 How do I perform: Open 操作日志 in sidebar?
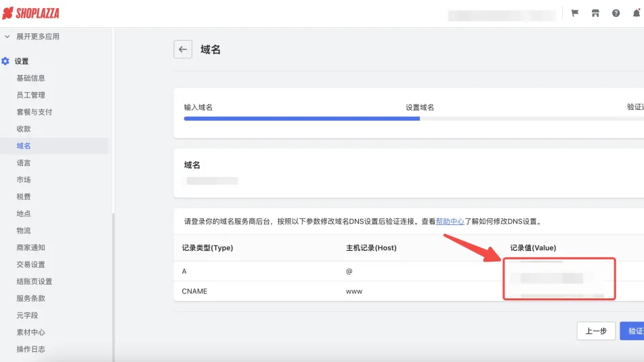[x=30, y=349]
